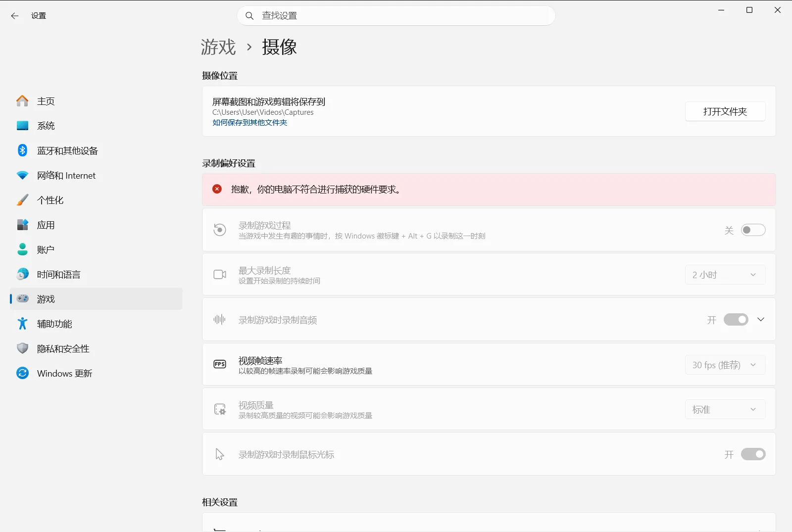The width and height of the screenshot is (792, 532).
Task: Click the search magnifier icon
Action: pos(250,16)
